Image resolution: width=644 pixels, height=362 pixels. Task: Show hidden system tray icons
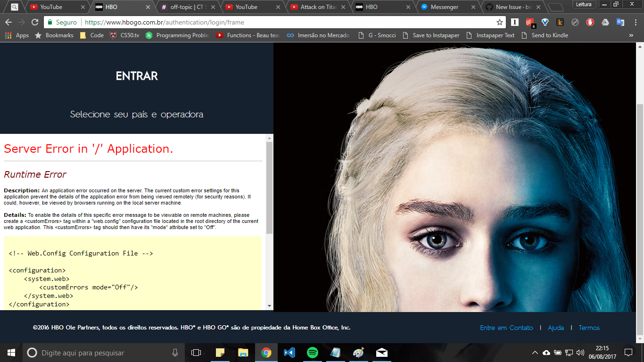[535, 353]
